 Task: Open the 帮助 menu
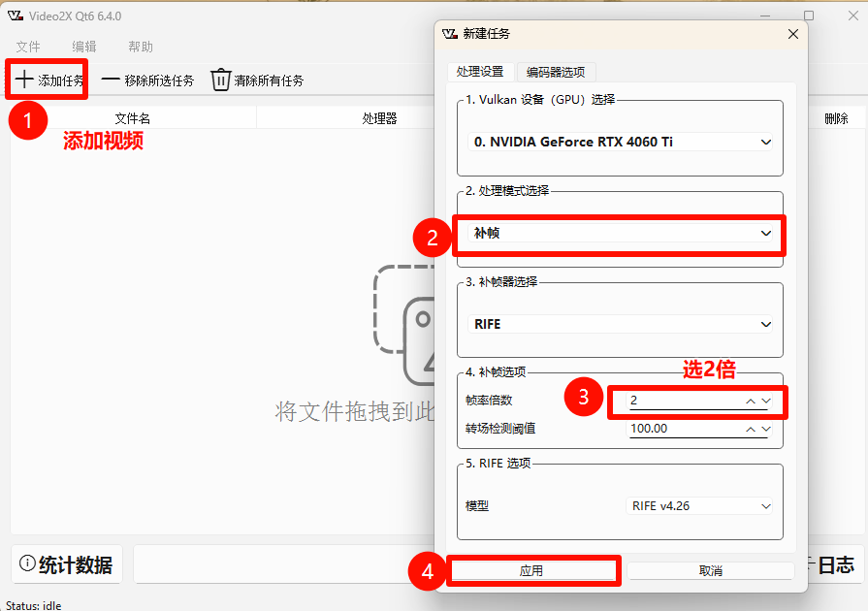[141, 48]
